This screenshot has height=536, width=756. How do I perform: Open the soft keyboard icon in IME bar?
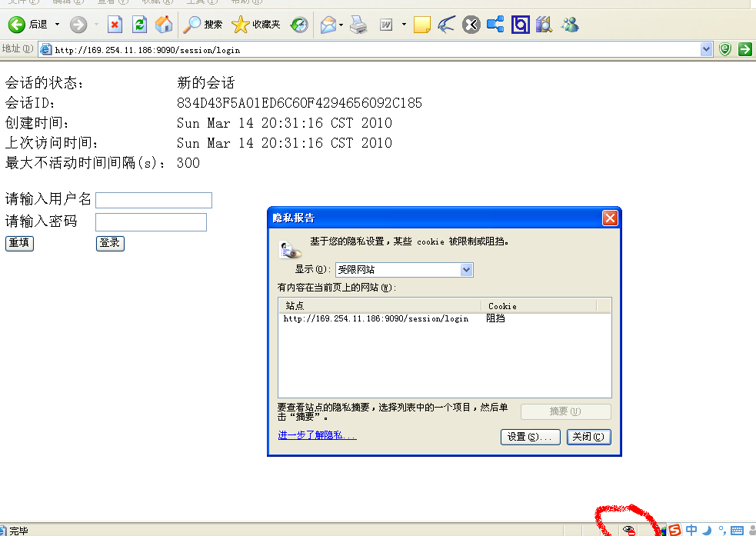click(738, 531)
